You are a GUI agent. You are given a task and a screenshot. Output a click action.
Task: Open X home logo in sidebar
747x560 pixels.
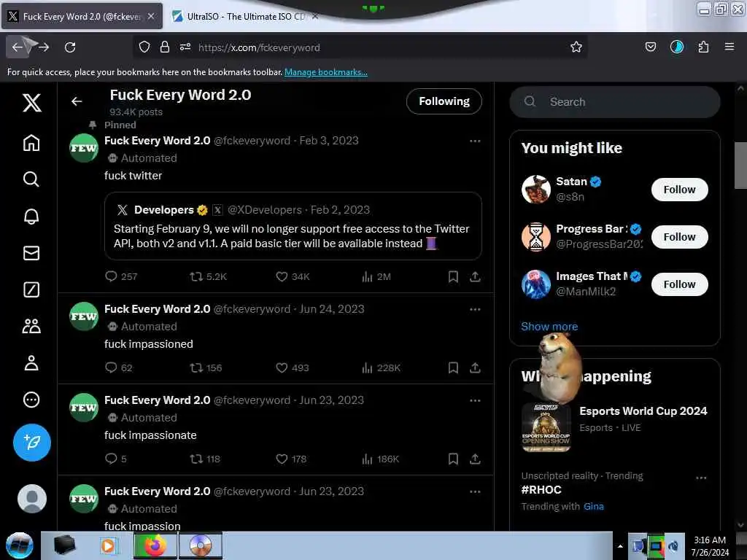[x=32, y=102]
